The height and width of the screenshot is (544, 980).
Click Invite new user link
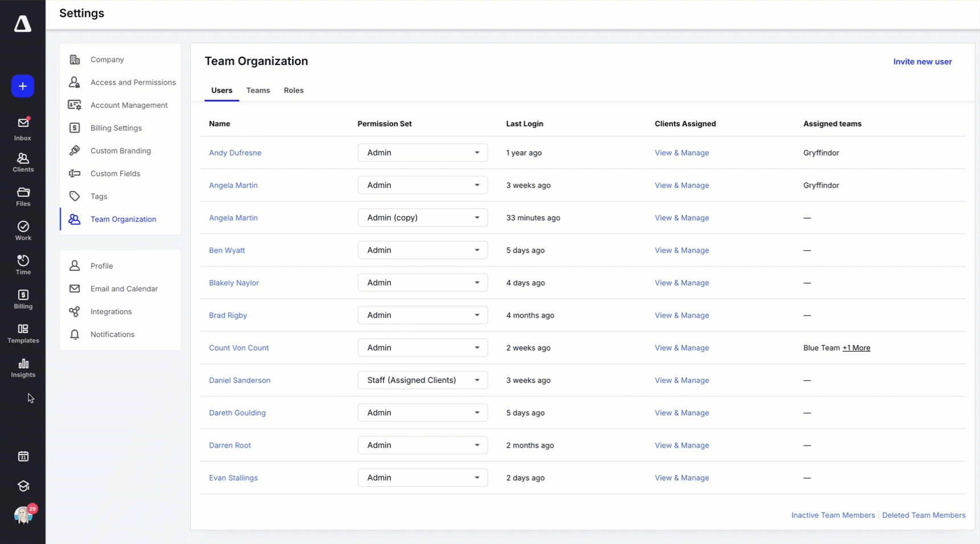pyautogui.click(x=922, y=62)
